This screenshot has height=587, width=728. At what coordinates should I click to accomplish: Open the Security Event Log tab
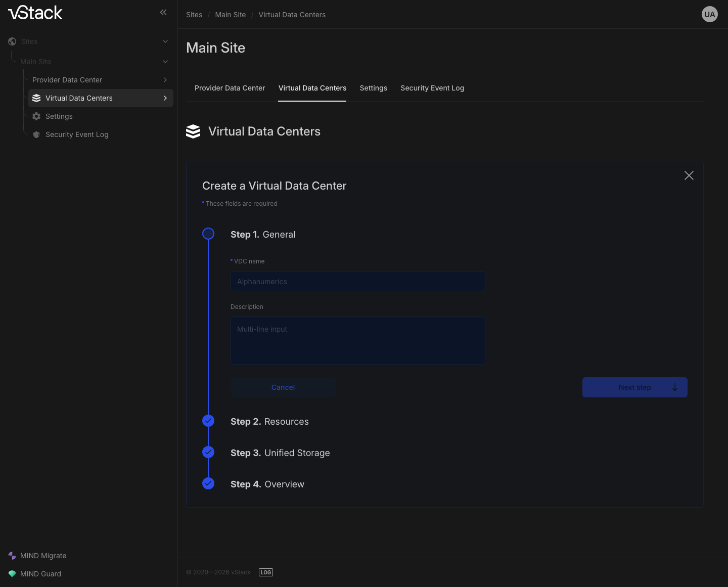(x=432, y=88)
